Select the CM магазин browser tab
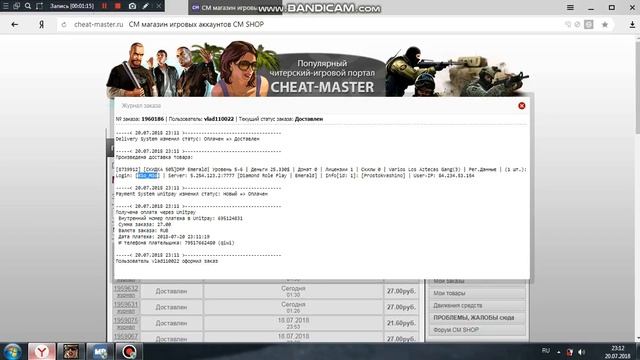 click(235, 8)
